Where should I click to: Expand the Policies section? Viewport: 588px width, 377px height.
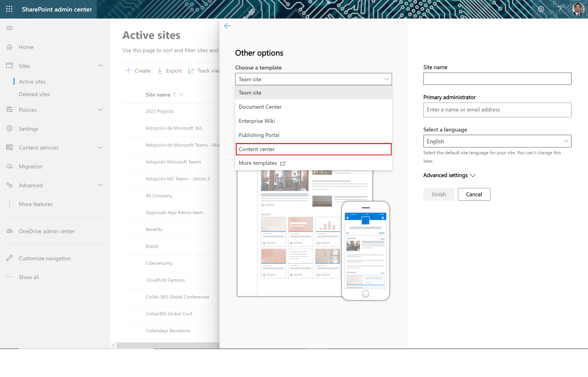point(100,110)
